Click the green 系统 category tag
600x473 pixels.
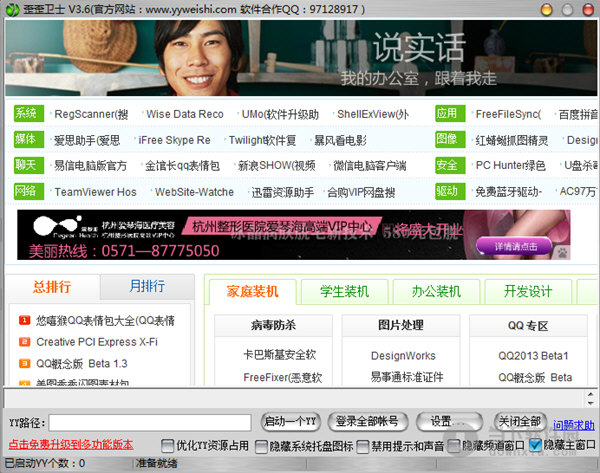27,114
